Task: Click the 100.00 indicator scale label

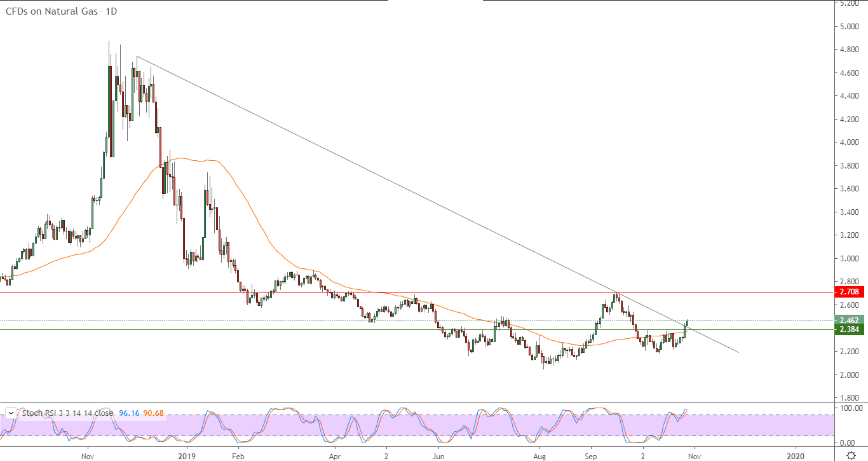Action: click(851, 408)
